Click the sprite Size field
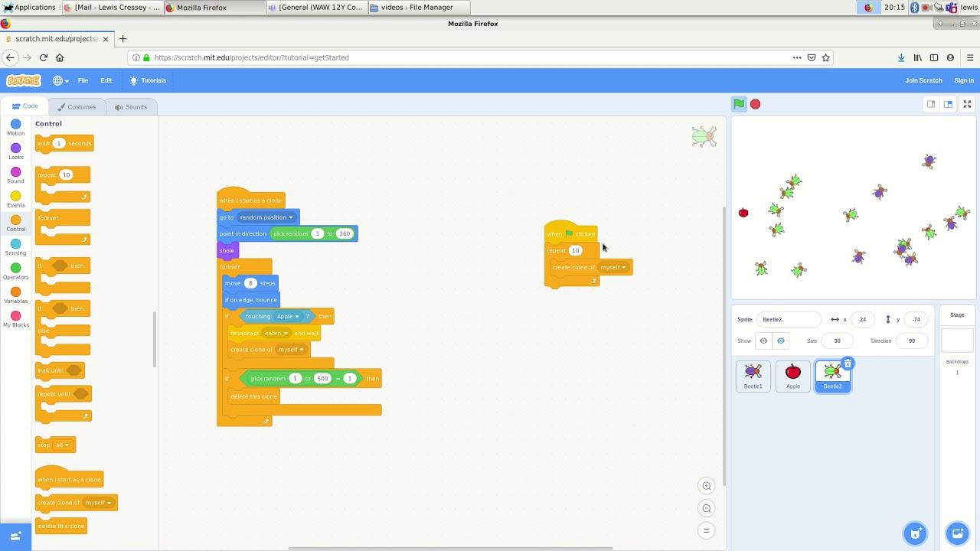 [x=837, y=341]
